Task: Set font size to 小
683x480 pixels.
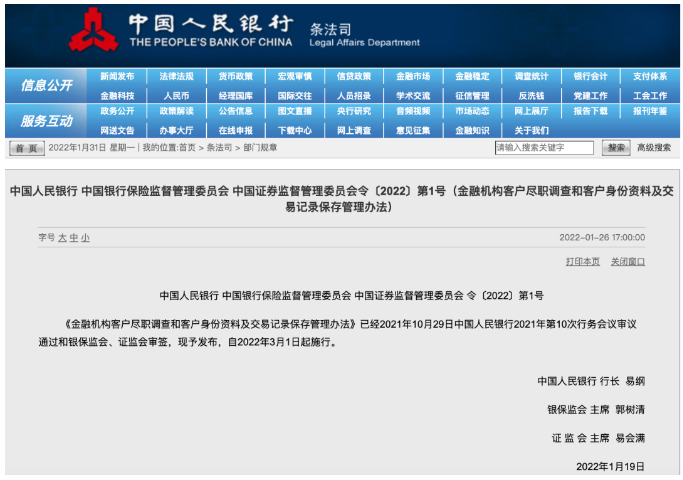Action: (x=85, y=238)
